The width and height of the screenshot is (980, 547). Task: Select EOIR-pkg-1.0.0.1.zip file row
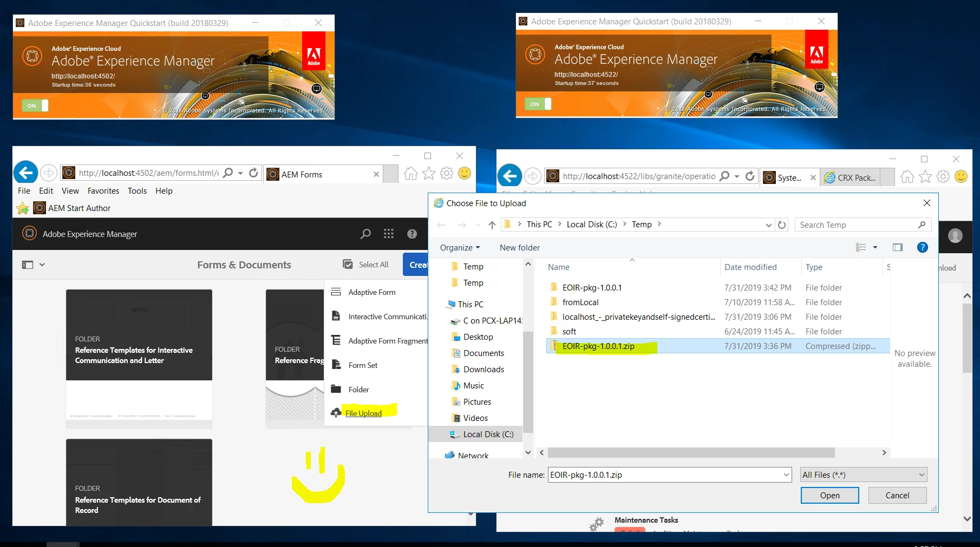[x=718, y=346]
